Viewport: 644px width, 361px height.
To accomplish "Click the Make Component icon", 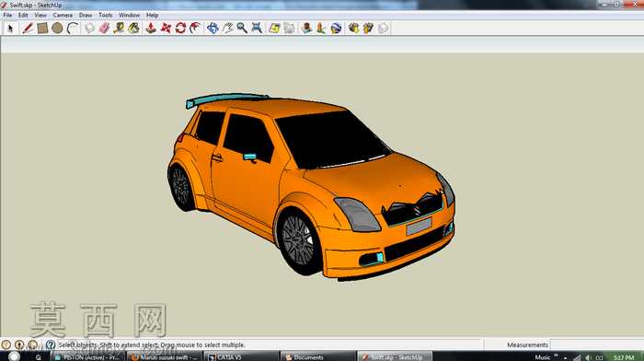I will click(89, 28).
